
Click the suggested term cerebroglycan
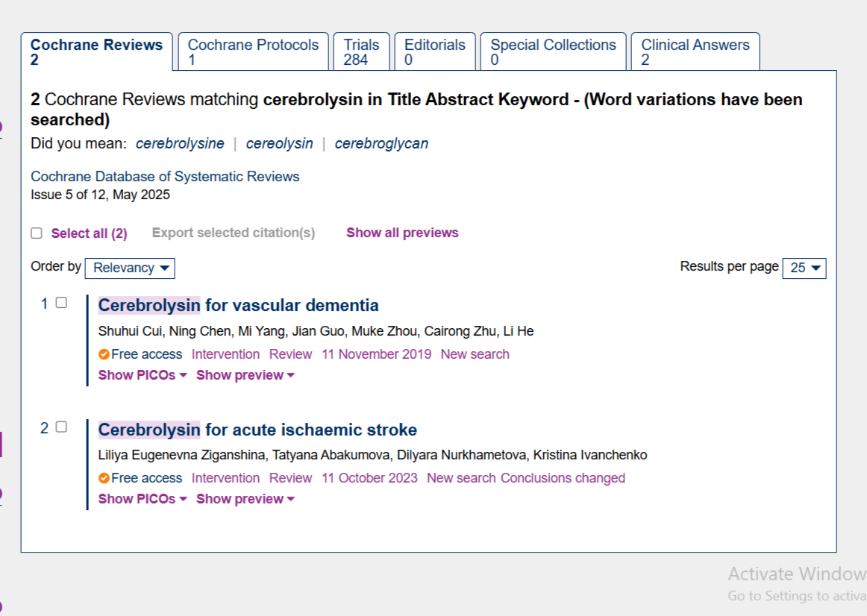point(381,144)
